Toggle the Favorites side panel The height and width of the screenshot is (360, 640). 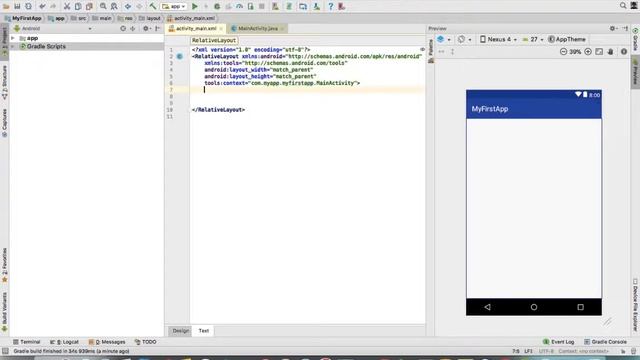4,265
